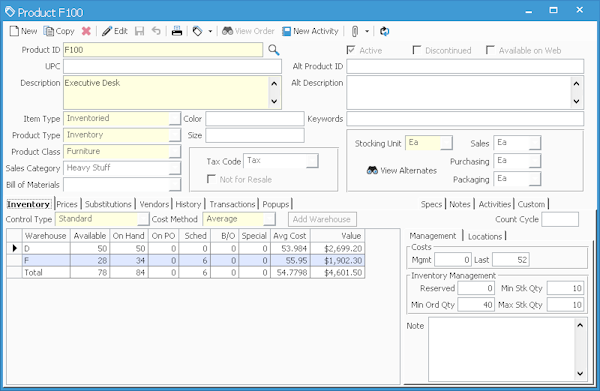Check Available on Web option
This screenshot has height=391, width=600.
coord(490,50)
